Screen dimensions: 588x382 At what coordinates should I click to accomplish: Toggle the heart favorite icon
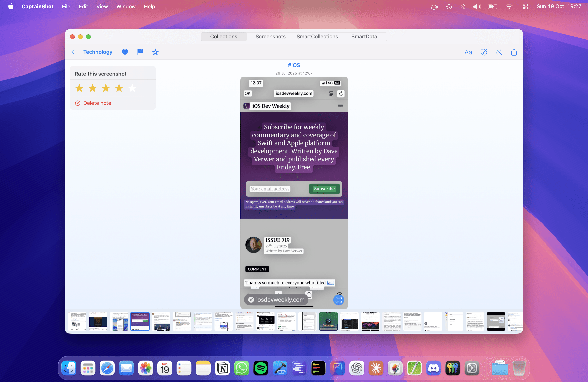[125, 52]
